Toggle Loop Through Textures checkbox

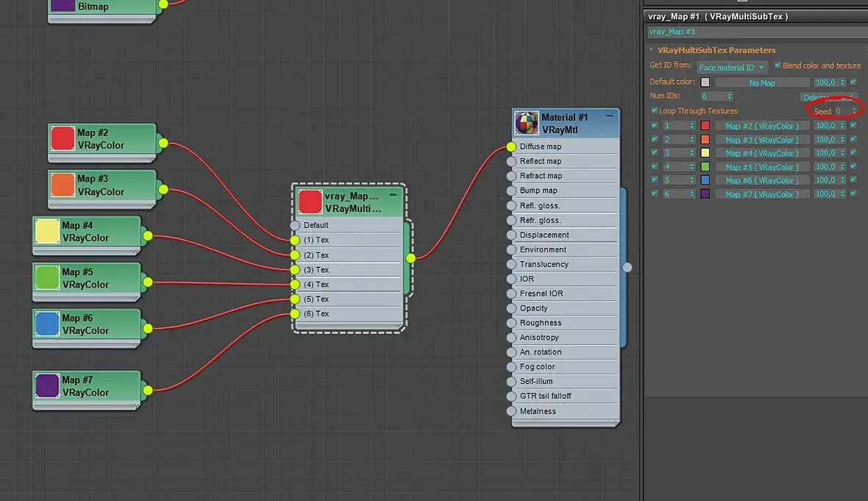(655, 110)
